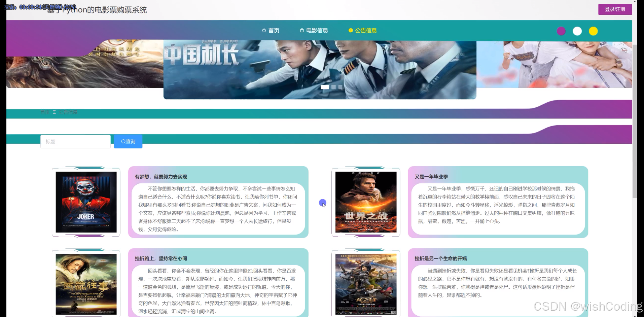Click the 首页 breadcrumb link
This screenshot has height=317, width=644.
45,112
